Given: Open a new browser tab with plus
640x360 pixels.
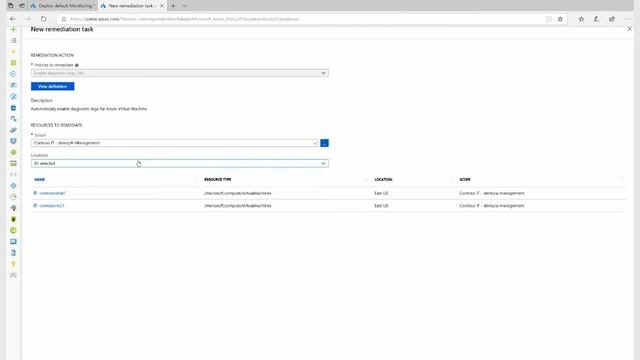Looking at the screenshot, I should [x=173, y=6].
